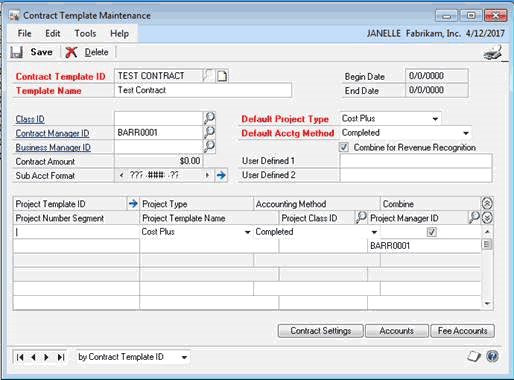Open grid row Accounting Method Completed dropdown

[x=374, y=232]
